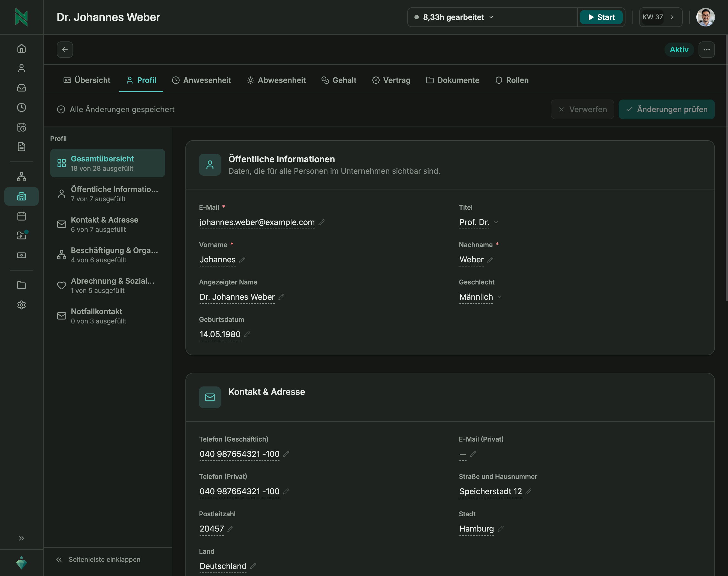Image resolution: width=728 pixels, height=576 pixels.
Task: Edit Telefon (Geschäftlich) pencil icon
Action: pyautogui.click(x=286, y=454)
